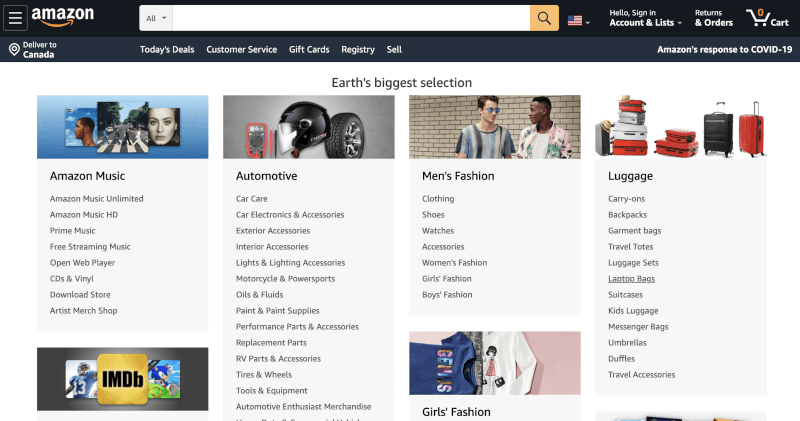Open Car Electronics & Accessories

point(290,215)
